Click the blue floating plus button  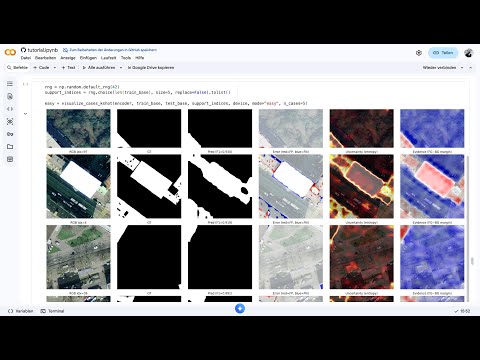click(x=240, y=309)
